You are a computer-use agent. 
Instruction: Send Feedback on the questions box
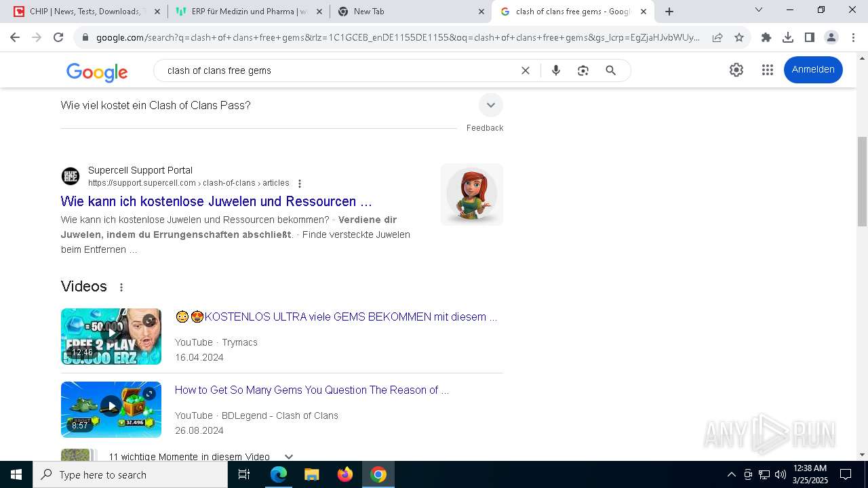485,128
